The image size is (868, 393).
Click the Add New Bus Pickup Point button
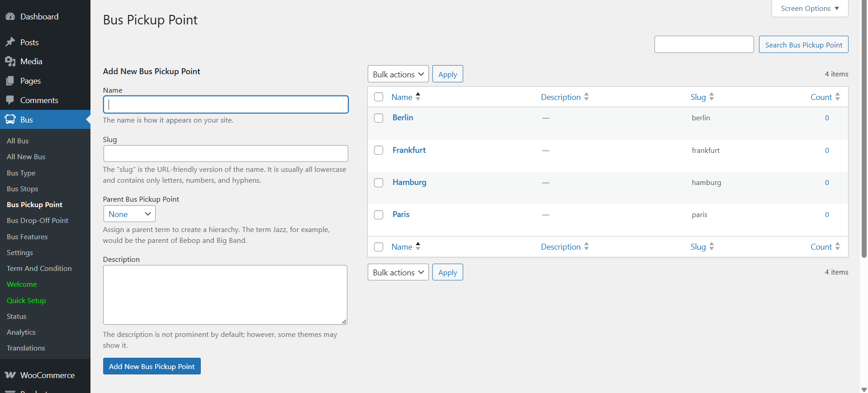tap(152, 366)
